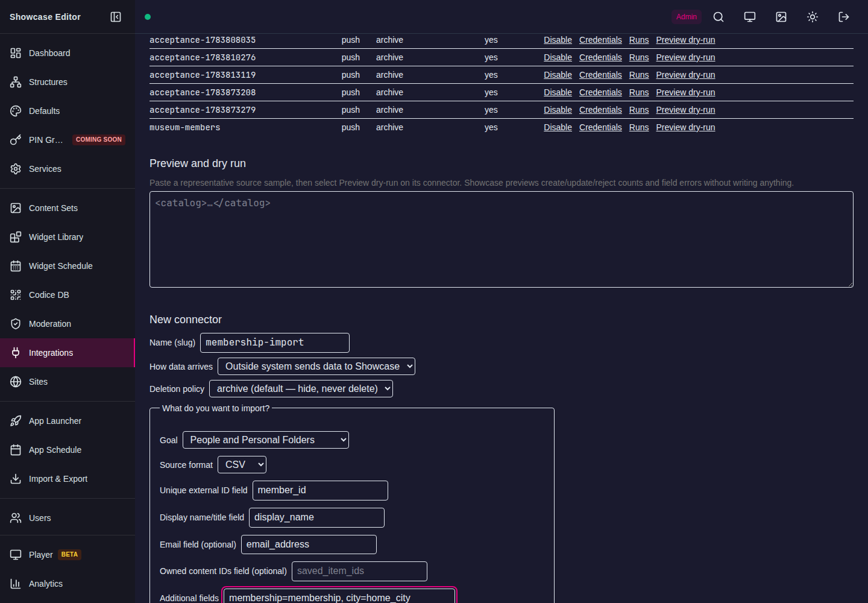Click the Analytics chart icon
This screenshot has width=868, height=603.
pos(16,584)
